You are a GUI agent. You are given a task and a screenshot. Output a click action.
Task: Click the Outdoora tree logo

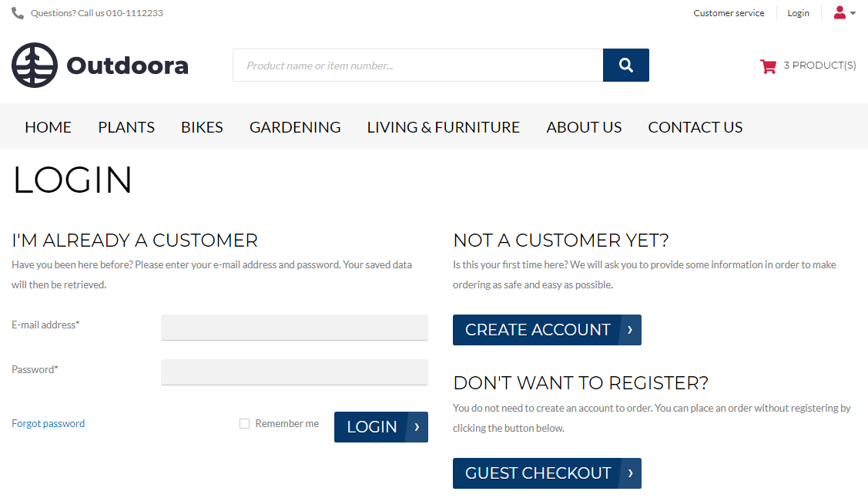35,66
